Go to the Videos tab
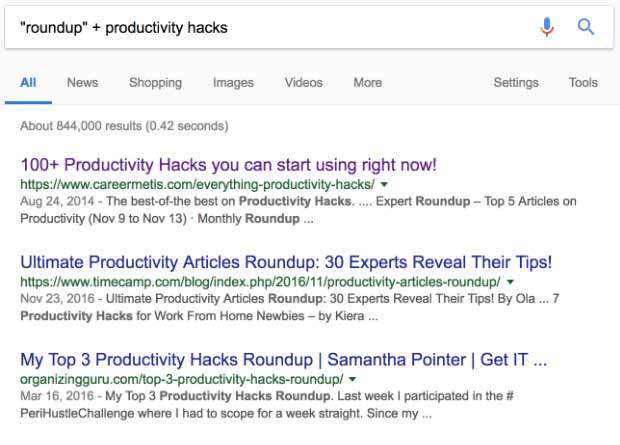 304,83
